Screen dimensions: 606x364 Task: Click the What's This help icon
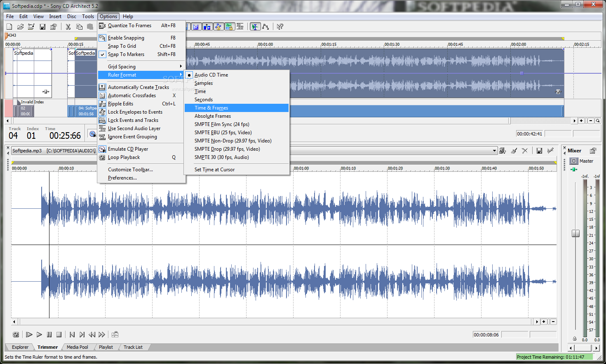point(280,27)
